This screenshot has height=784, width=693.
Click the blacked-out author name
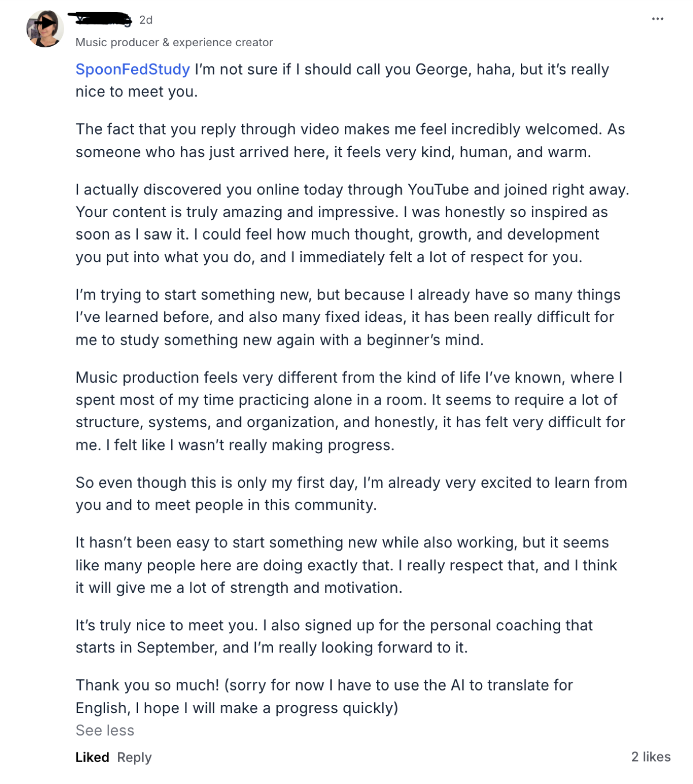click(x=102, y=20)
